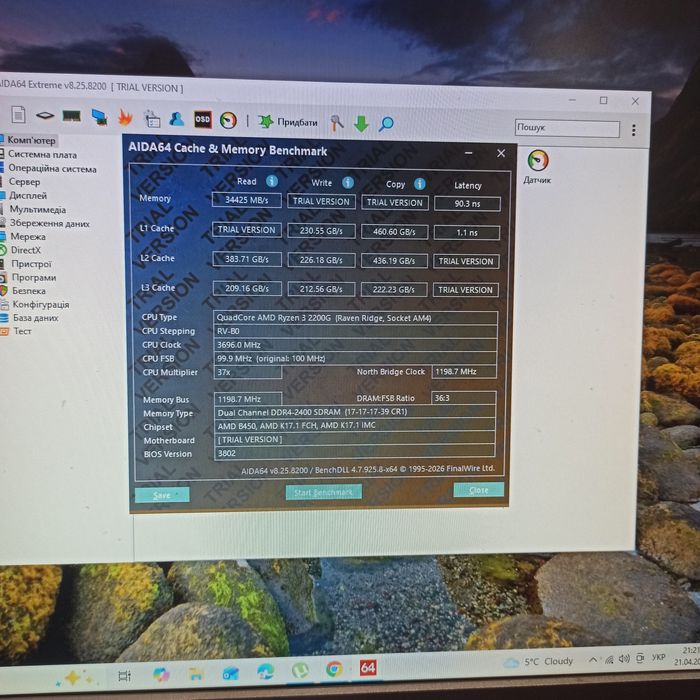The width and height of the screenshot is (700, 700).
Task: Click the Write info icon
Action: click(348, 182)
